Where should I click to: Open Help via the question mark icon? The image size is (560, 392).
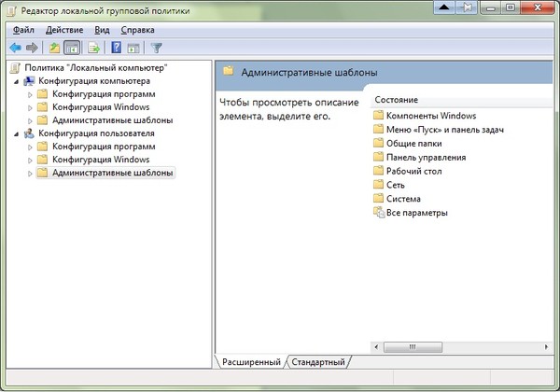(117, 48)
